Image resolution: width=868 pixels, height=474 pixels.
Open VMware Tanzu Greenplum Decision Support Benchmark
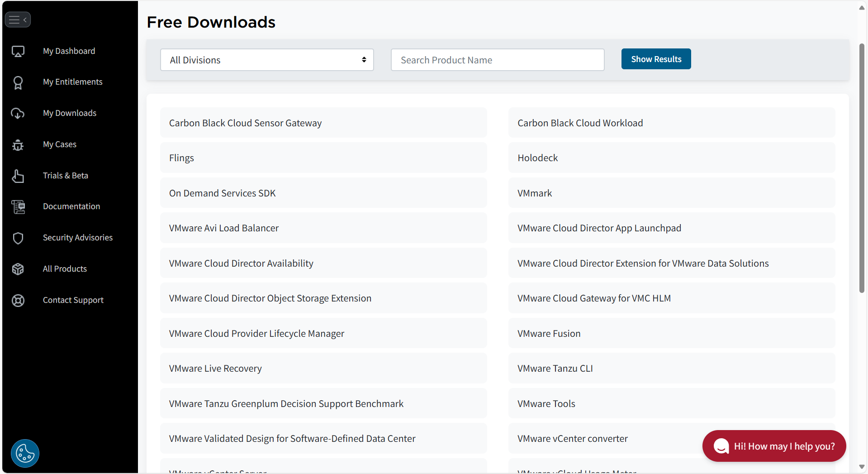323,403
